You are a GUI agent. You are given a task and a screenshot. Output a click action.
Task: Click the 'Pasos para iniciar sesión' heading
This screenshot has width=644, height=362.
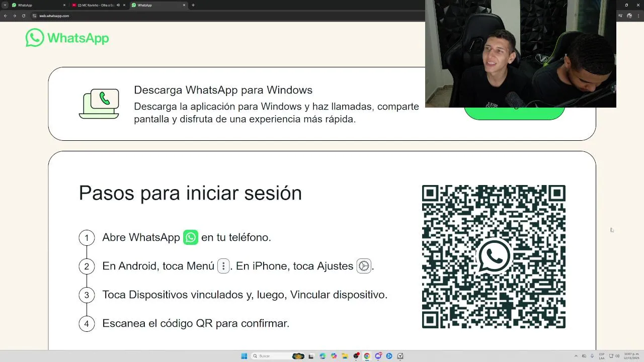190,193
